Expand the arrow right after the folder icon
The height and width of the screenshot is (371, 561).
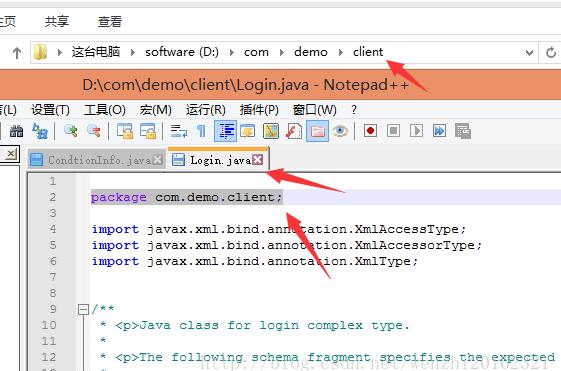coord(60,53)
